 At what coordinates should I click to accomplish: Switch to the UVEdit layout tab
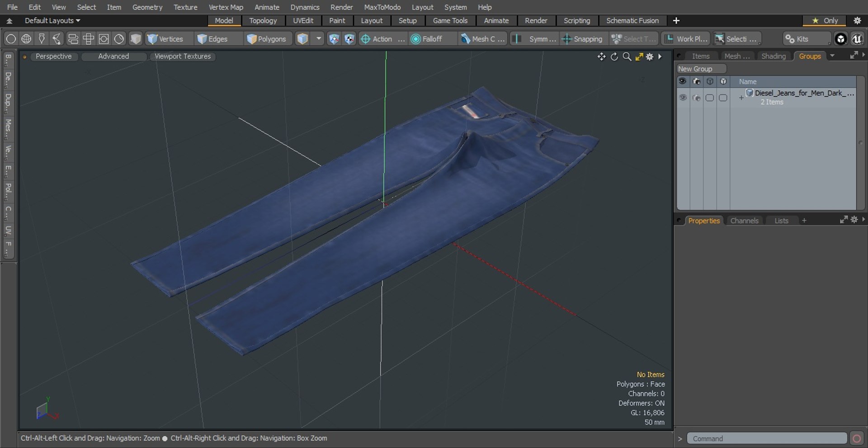pyautogui.click(x=303, y=21)
